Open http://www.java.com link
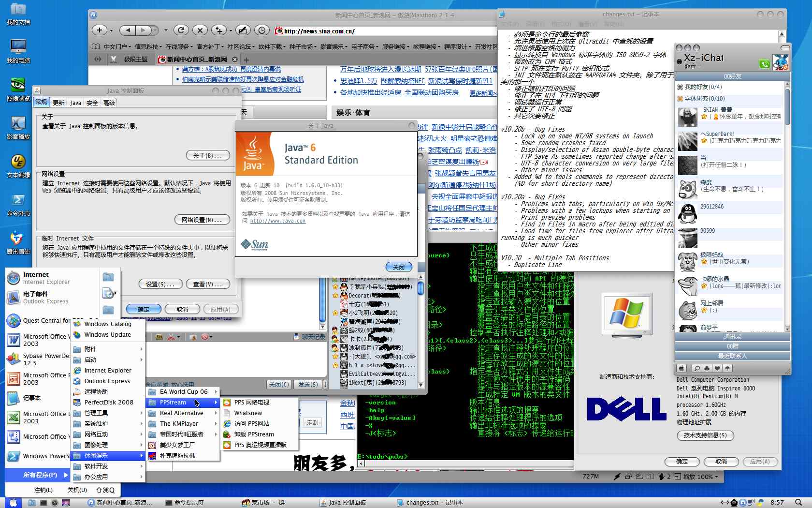Screen dimensions: 812x508 tap(278, 221)
